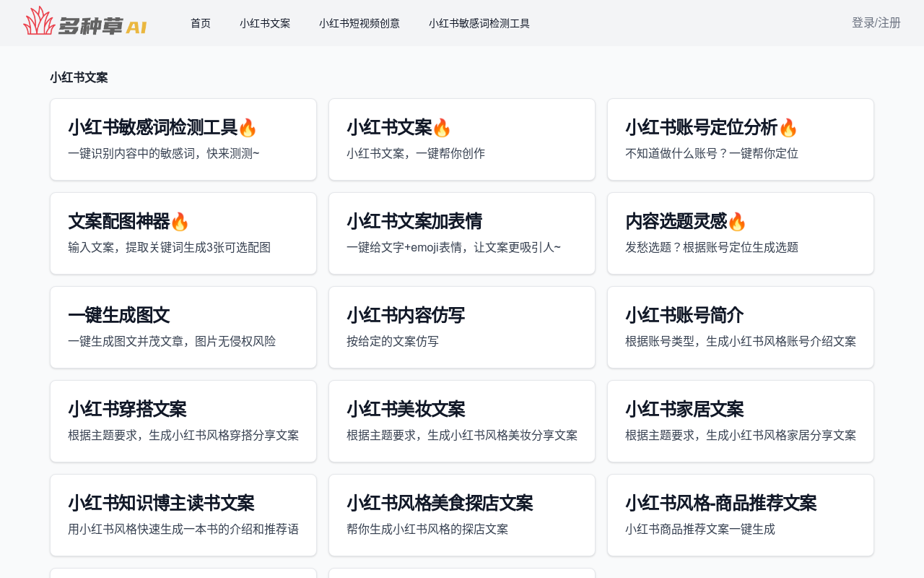Click text 小红书商品推荐文案一键生成

pyautogui.click(x=700, y=529)
